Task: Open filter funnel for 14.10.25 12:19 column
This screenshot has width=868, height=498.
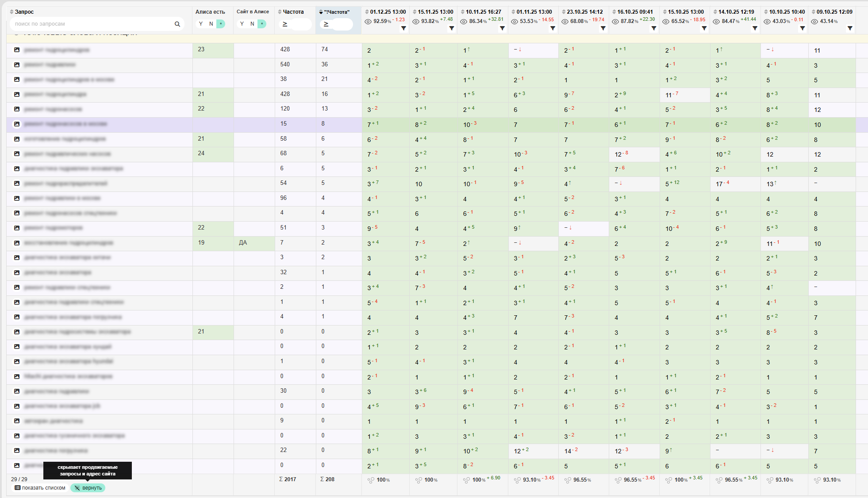Action: click(755, 28)
